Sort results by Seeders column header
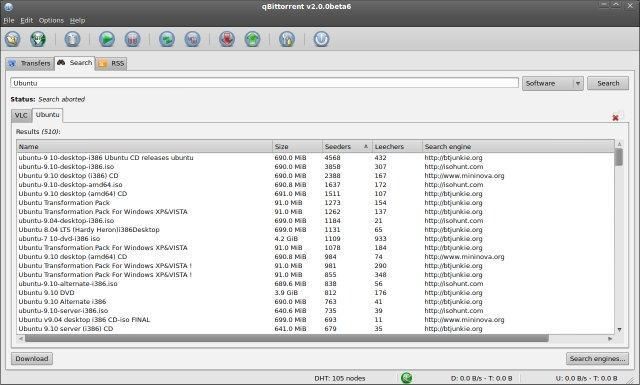The height and width of the screenshot is (385, 640). (347, 147)
